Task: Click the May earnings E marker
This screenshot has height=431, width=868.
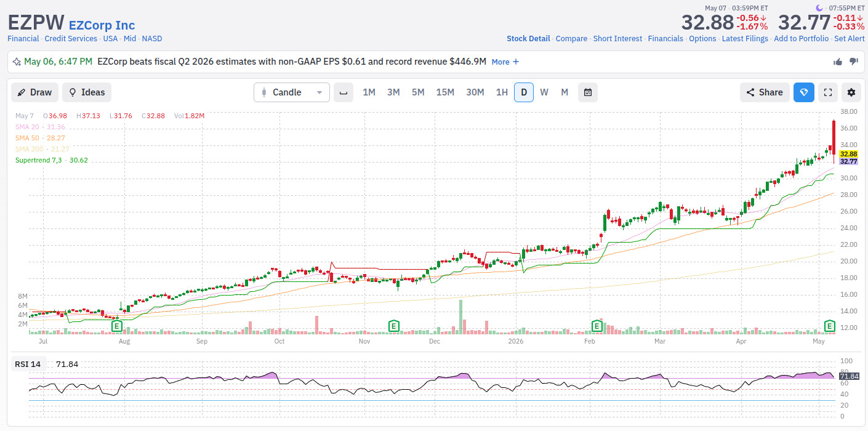Action: (x=829, y=325)
